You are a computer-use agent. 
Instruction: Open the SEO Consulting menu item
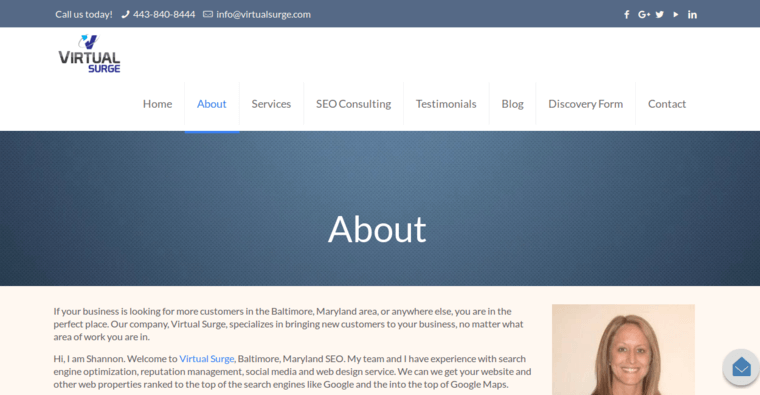pos(354,104)
